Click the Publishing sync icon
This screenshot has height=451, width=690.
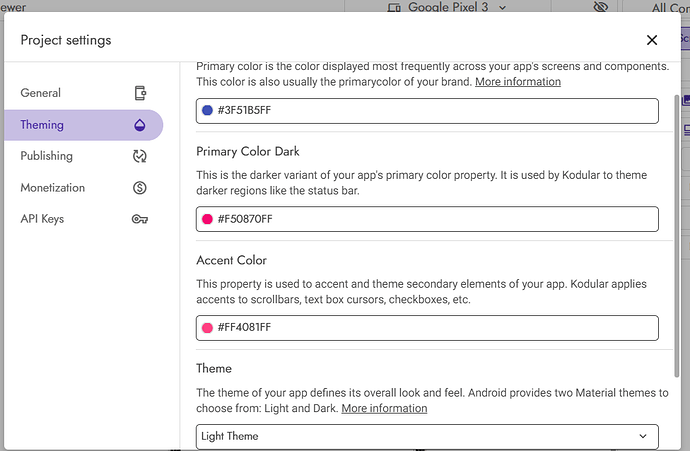pos(140,156)
